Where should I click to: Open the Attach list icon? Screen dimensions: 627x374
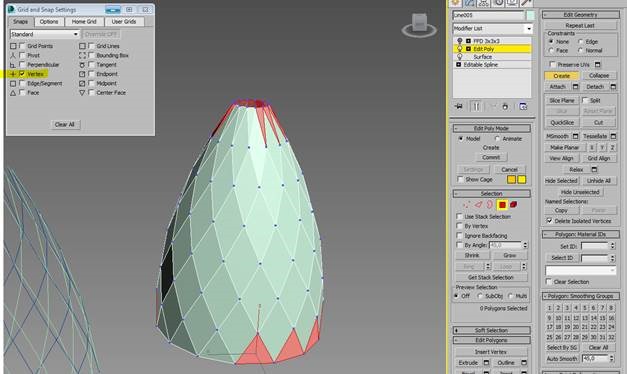coord(575,86)
